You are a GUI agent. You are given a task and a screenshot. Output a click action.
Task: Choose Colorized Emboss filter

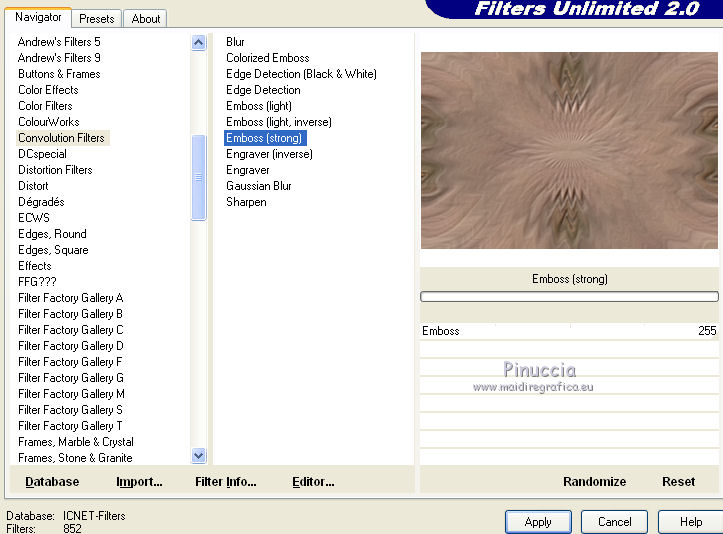[267, 58]
